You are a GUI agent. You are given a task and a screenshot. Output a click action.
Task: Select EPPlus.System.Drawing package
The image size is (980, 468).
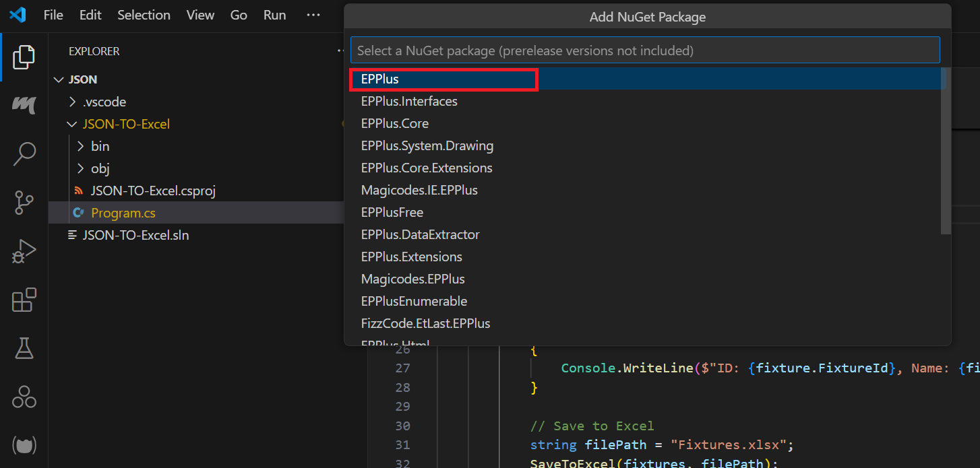coord(644,145)
